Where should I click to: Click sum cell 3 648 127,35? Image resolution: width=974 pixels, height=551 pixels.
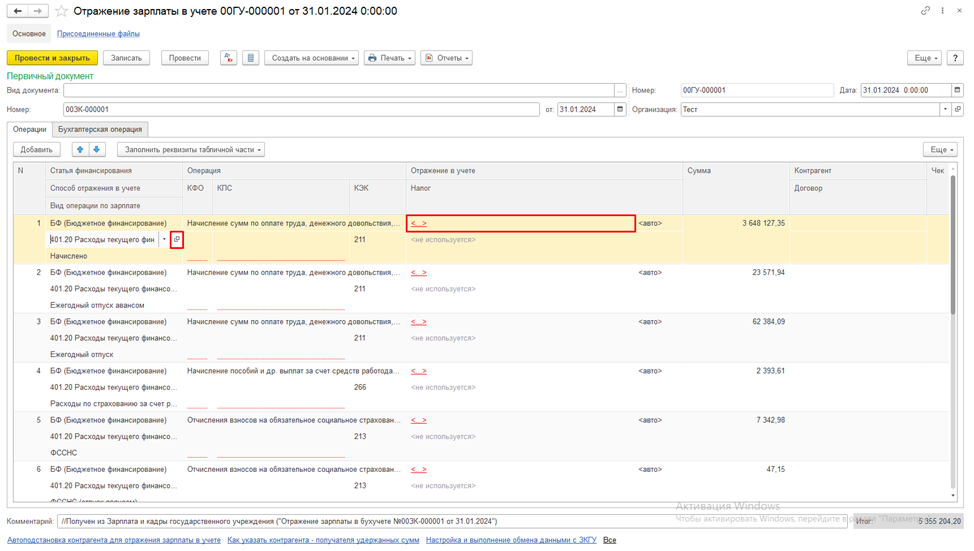(736, 223)
